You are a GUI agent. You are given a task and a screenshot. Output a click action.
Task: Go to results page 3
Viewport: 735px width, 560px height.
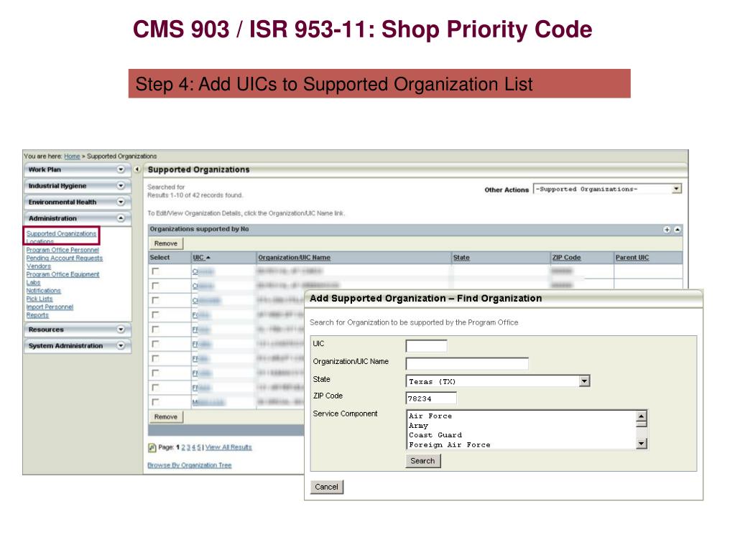[188, 447]
